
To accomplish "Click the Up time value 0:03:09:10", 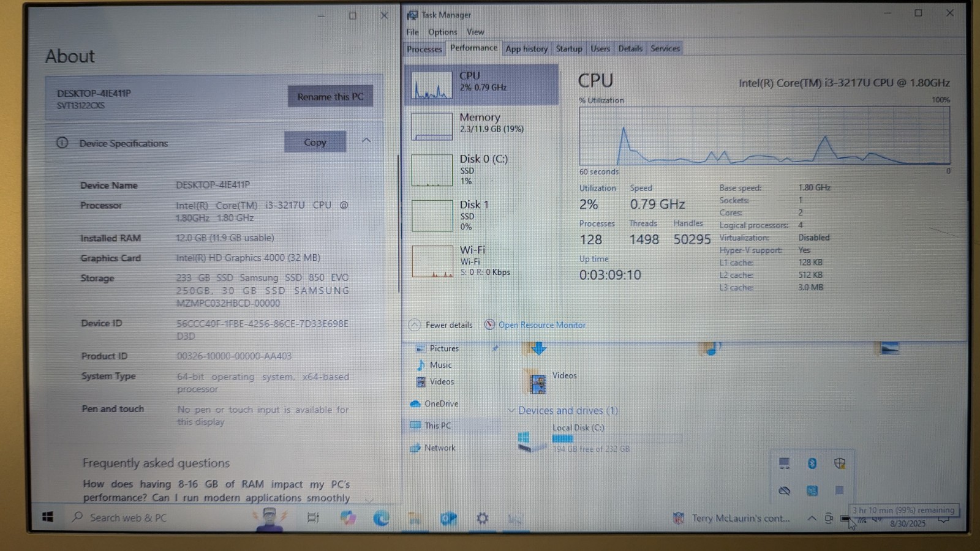I will coord(610,275).
